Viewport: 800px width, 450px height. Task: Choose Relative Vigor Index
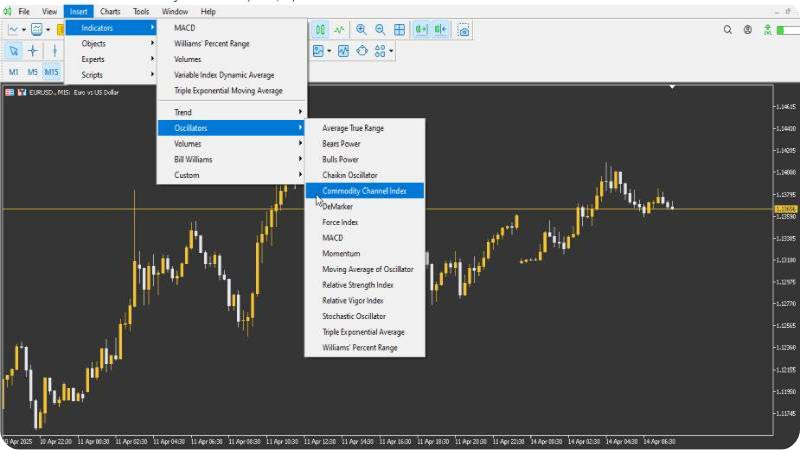pos(365,301)
